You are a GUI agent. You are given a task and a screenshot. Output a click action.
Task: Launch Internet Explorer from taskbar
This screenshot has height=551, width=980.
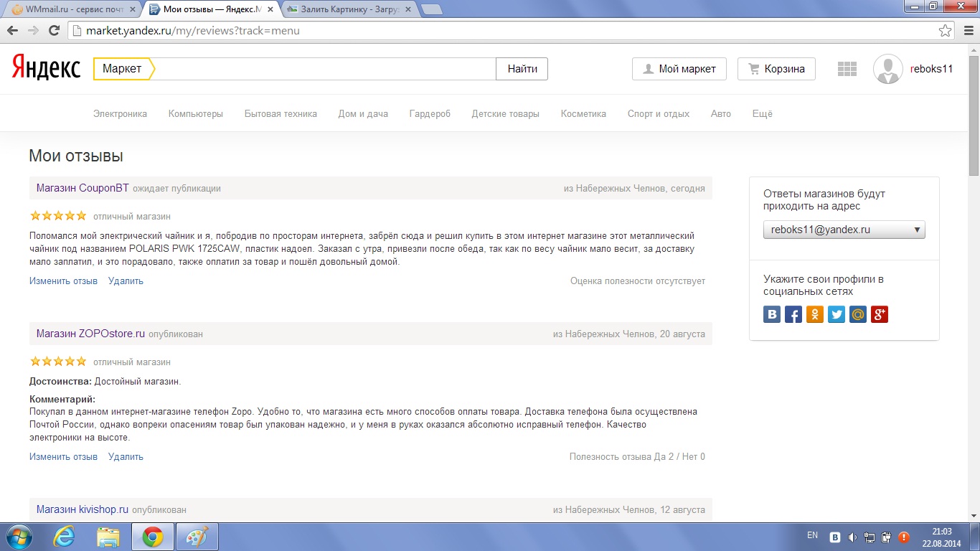(65, 537)
